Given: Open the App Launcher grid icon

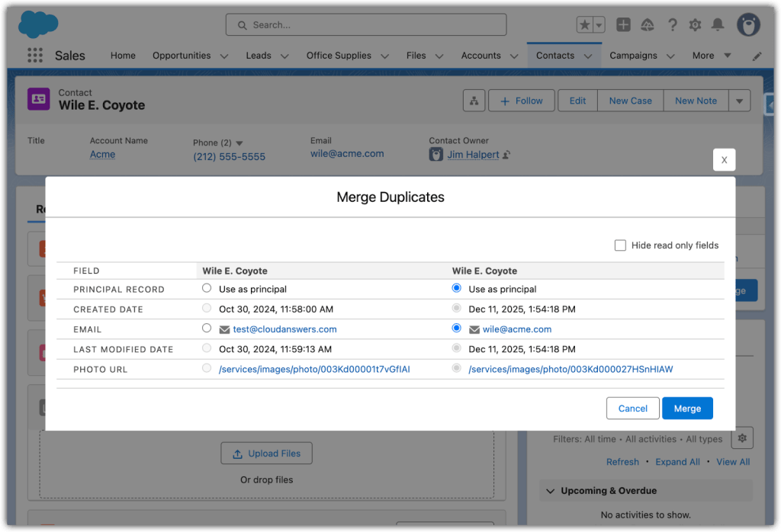Looking at the screenshot, I should coord(34,56).
